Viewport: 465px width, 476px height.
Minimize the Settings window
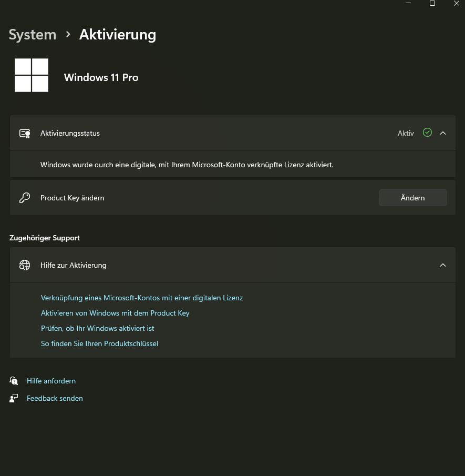point(408,3)
